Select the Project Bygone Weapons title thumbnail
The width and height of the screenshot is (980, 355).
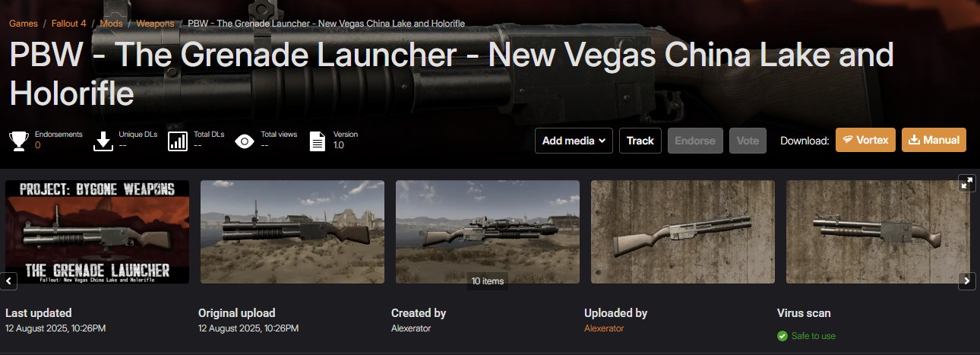pos(97,232)
